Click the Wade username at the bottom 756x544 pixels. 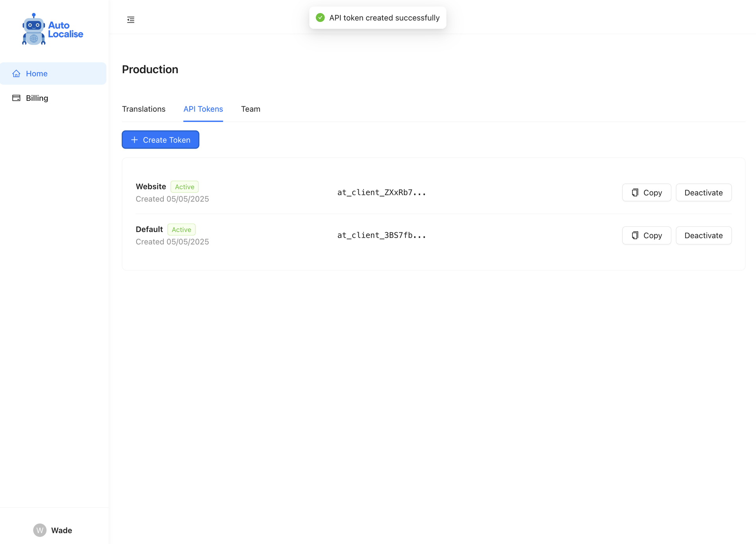coord(61,530)
